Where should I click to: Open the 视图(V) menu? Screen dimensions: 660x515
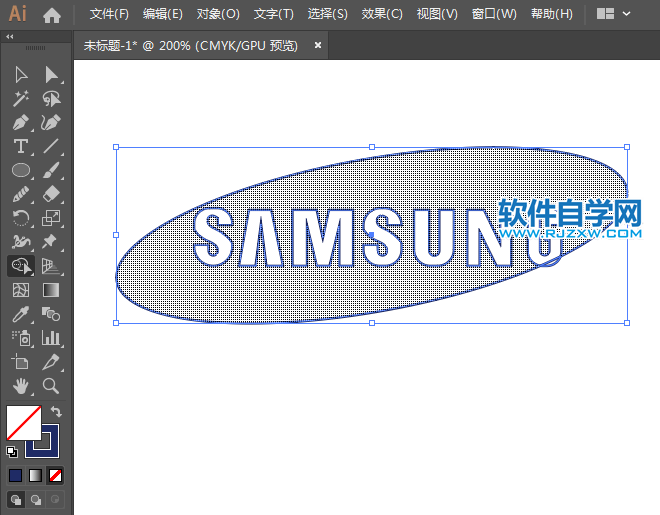[x=437, y=14]
